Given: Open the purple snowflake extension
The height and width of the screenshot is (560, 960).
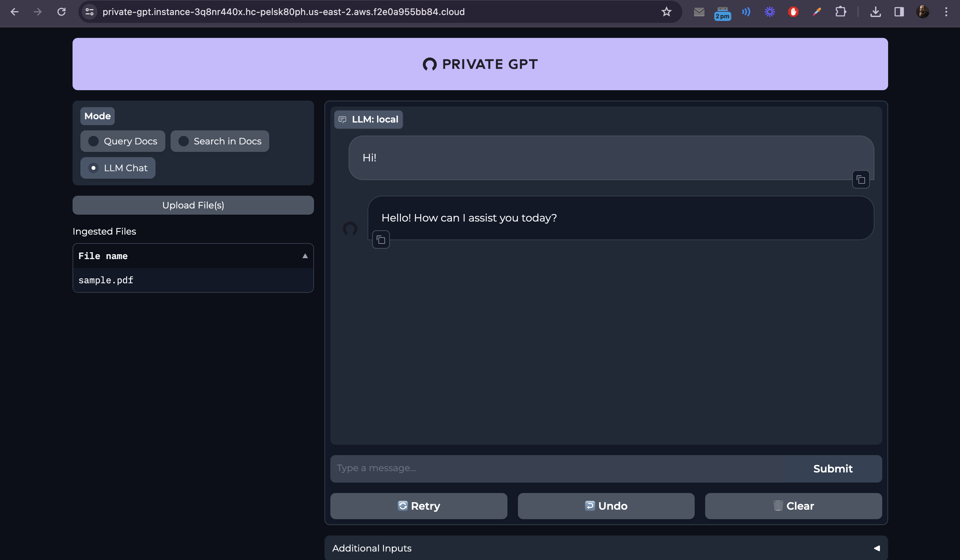Looking at the screenshot, I should (x=770, y=12).
